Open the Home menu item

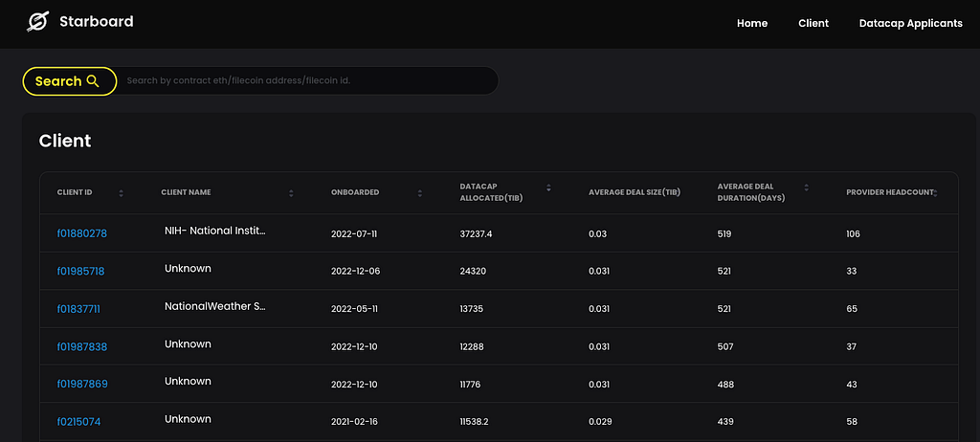[752, 23]
